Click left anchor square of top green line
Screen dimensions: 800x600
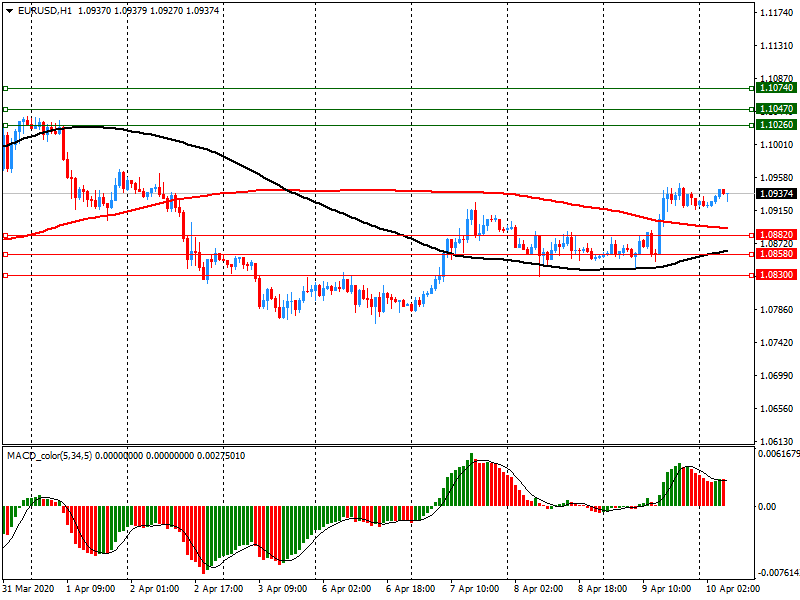(5, 88)
